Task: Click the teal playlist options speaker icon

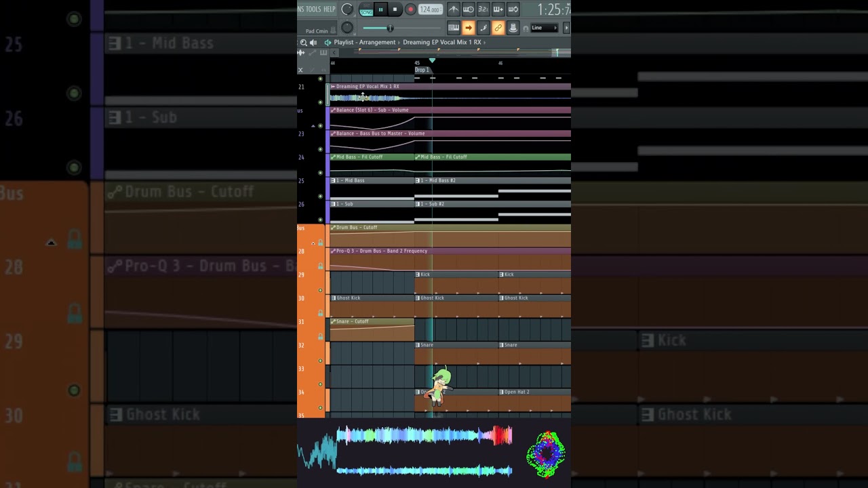Action: tap(328, 42)
